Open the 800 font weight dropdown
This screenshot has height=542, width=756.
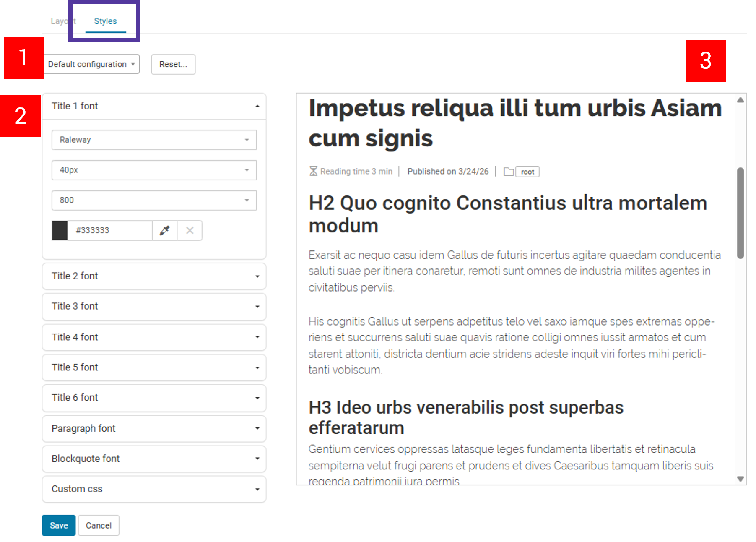pos(154,200)
